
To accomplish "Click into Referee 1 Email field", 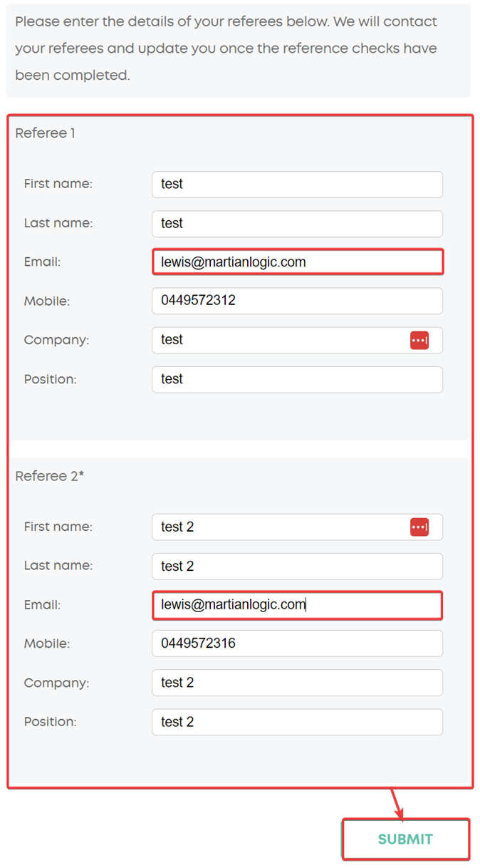I will [297, 262].
